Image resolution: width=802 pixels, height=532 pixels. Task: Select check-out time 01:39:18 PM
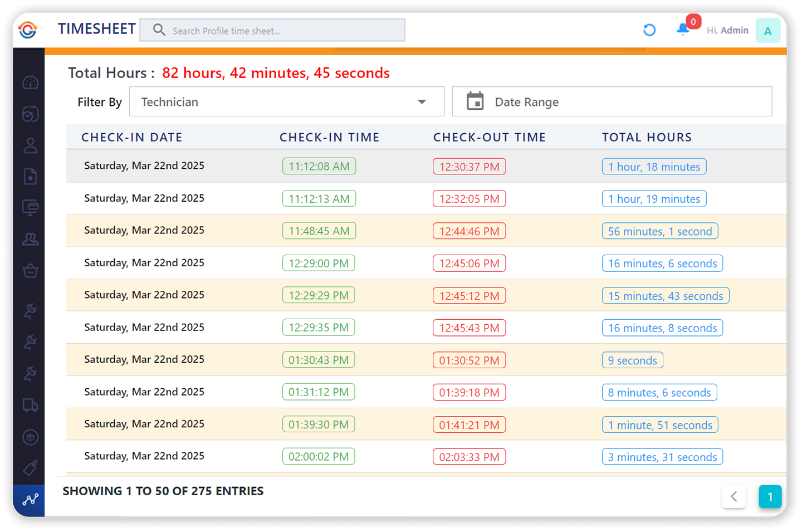click(x=470, y=393)
